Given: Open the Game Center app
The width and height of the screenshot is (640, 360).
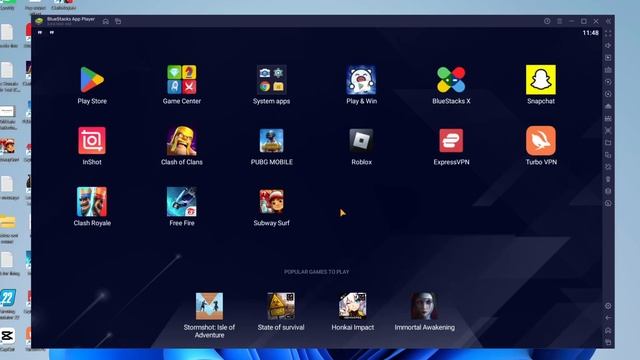Looking at the screenshot, I should point(182,80).
